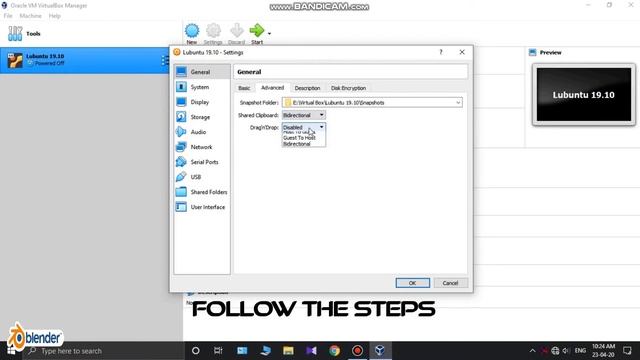Click the Cancel button
Image resolution: width=640 pixels, height=360 pixels.
(x=450, y=283)
